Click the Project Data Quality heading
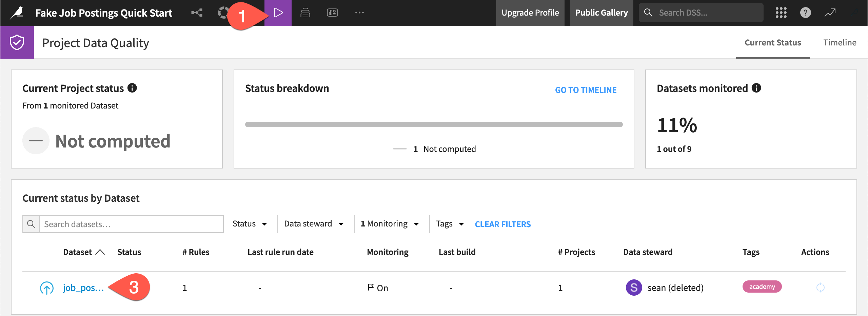868x316 pixels. pyautogui.click(x=96, y=43)
